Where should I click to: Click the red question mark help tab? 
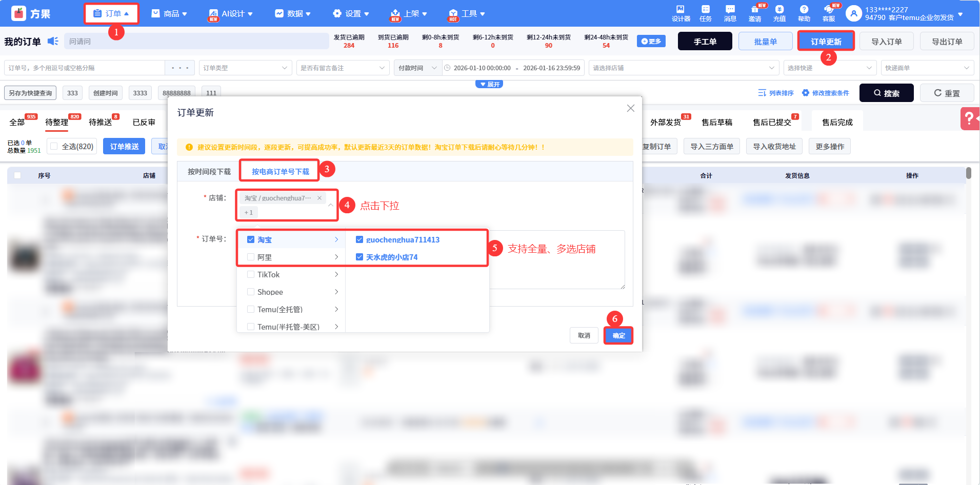(969, 118)
